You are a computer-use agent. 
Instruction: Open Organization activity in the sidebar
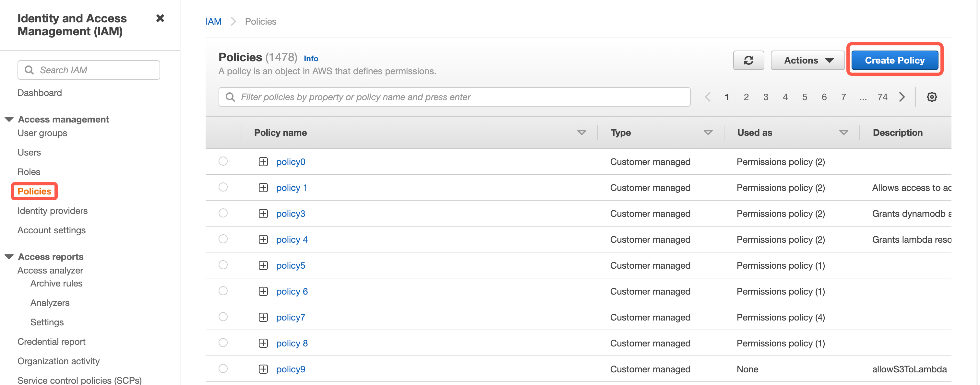pos(59,361)
